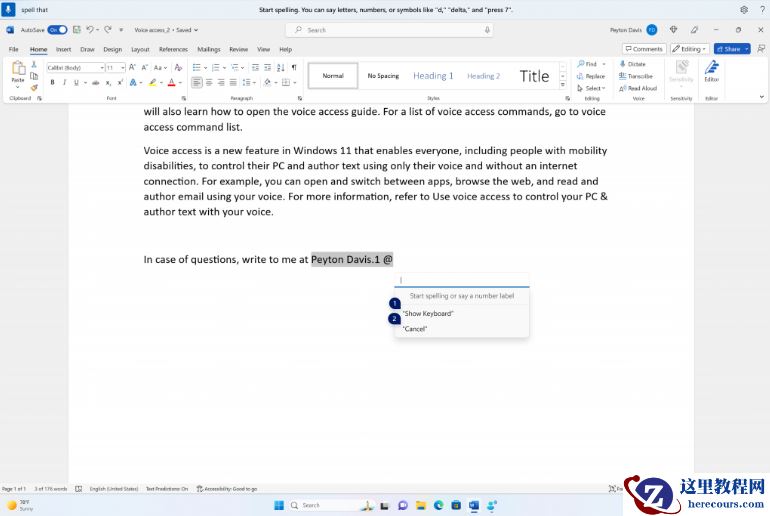Expand the Styles gallery more arrow

(x=563, y=85)
